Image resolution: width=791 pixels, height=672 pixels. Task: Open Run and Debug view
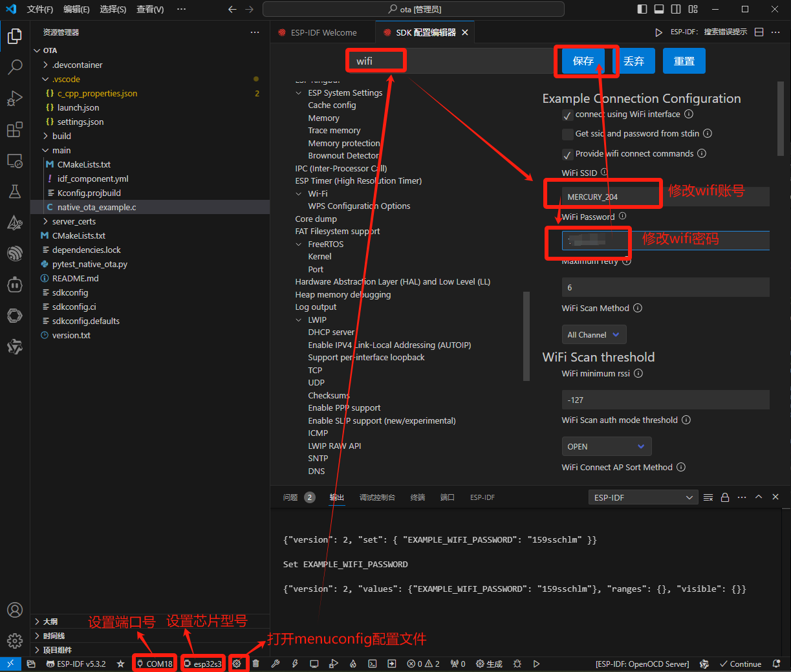pyautogui.click(x=15, y=98)
